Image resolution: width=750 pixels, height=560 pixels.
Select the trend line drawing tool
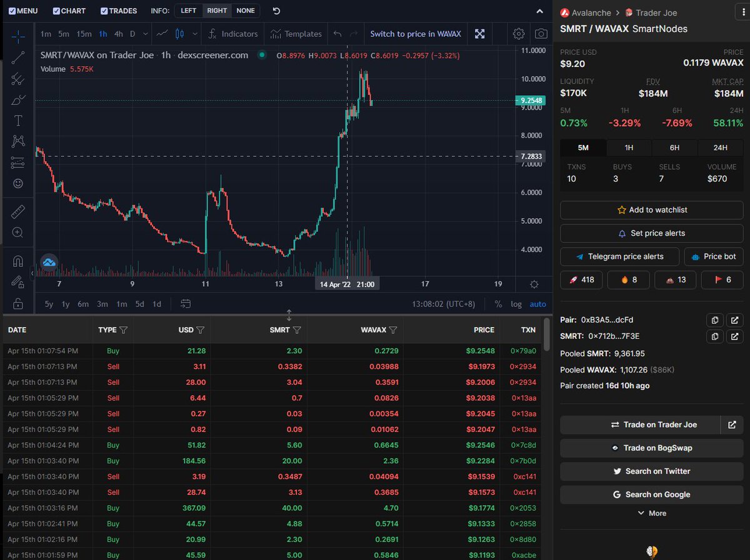(18, 57)
